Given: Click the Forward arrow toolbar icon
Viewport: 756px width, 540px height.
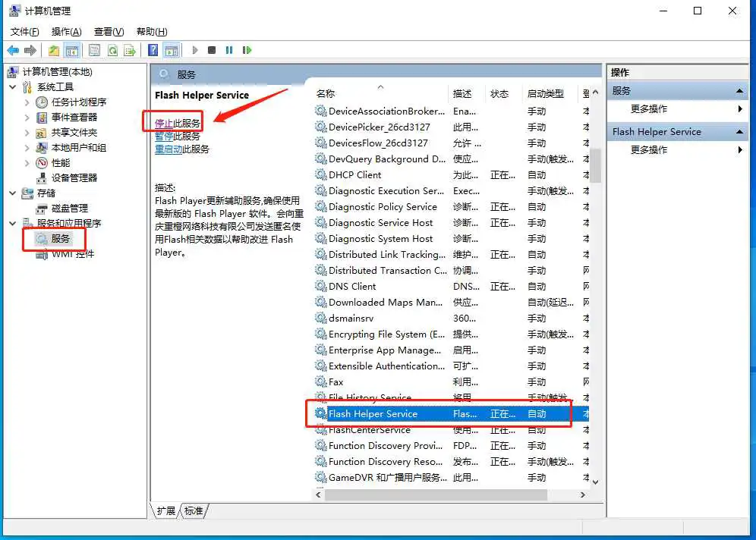Looking at the screenshot, I should [30, 50].
